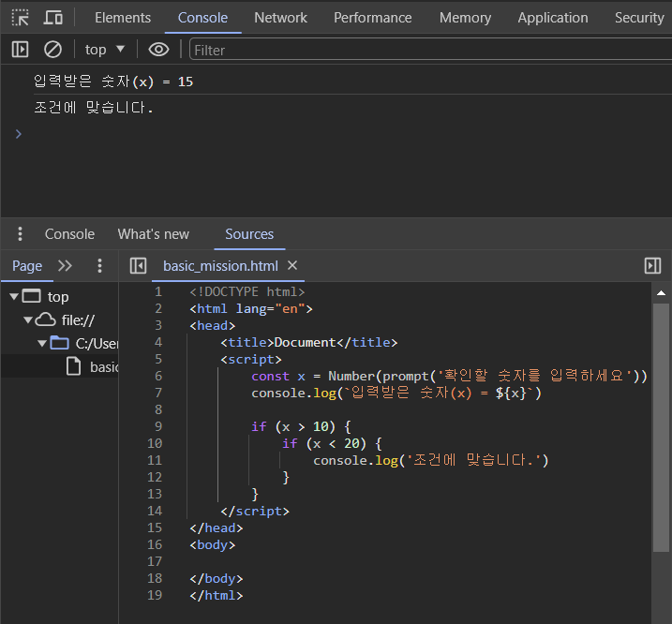
Task: Toggle the device toolbar icon
Action: (53, 18)
